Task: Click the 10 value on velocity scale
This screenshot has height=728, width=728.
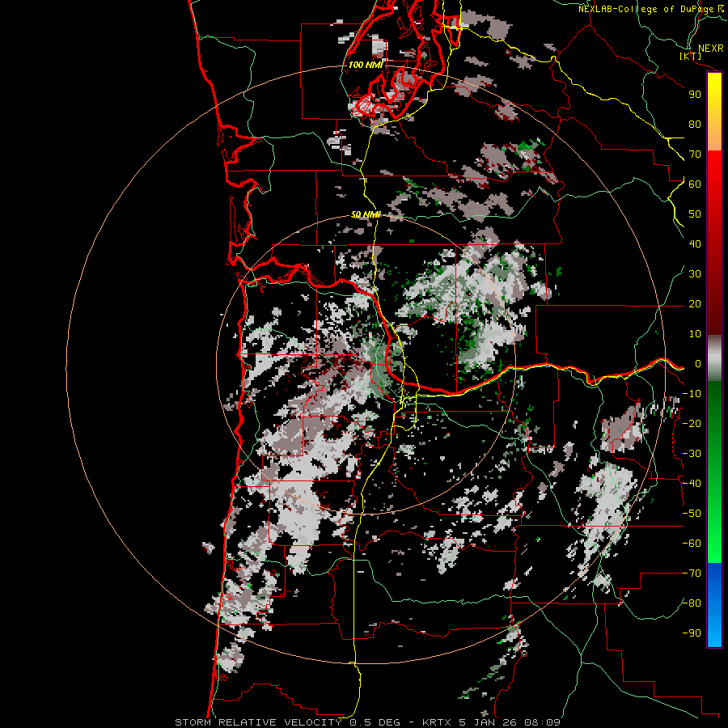Action: pyautogui.click(x=695, y=334)
